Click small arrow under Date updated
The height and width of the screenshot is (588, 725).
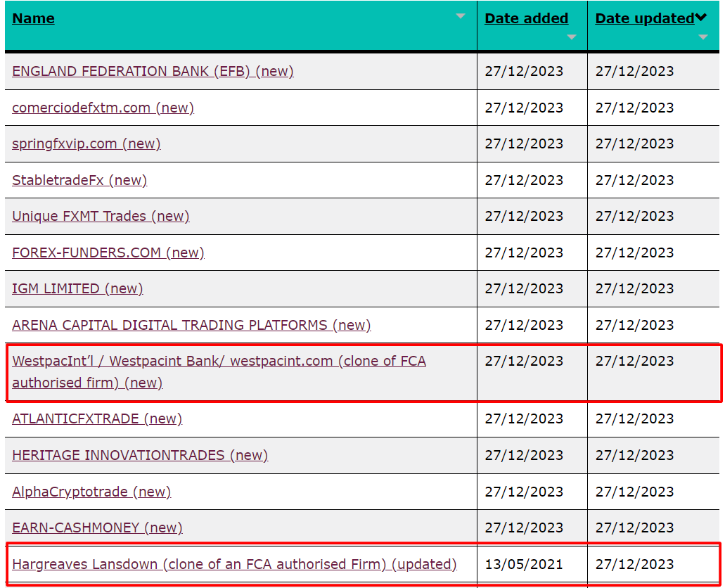(703, 37)
